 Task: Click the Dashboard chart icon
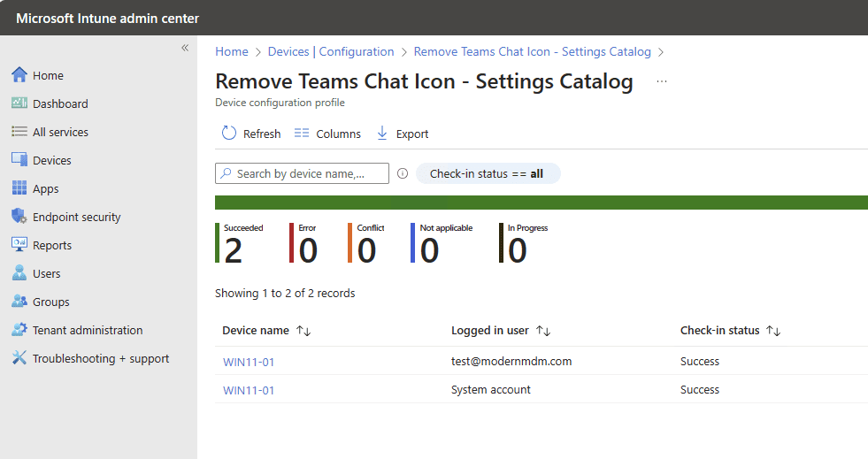19,103
